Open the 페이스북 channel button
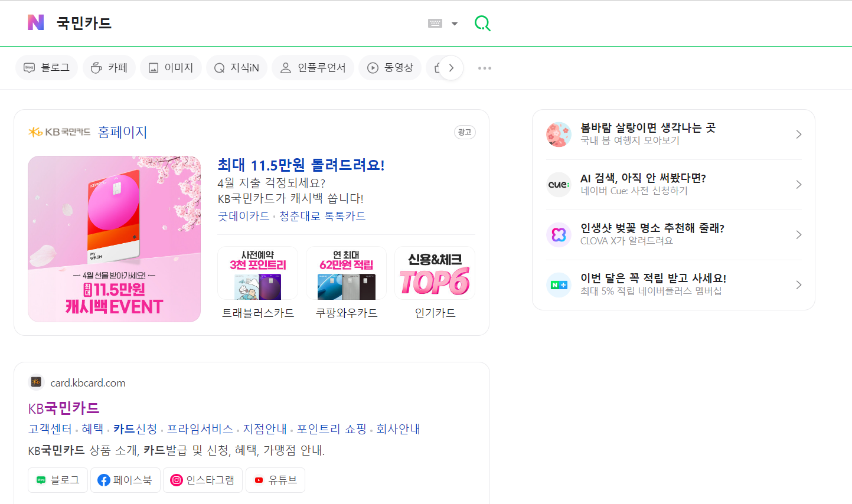This screenshot has height=504, width=852. click(125, 480)
